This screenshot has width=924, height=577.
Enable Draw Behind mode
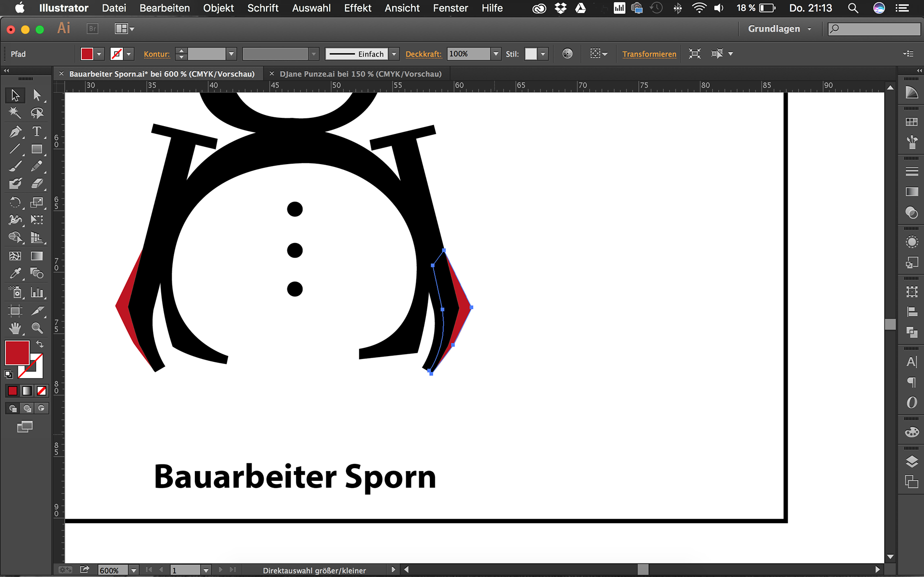27,408
